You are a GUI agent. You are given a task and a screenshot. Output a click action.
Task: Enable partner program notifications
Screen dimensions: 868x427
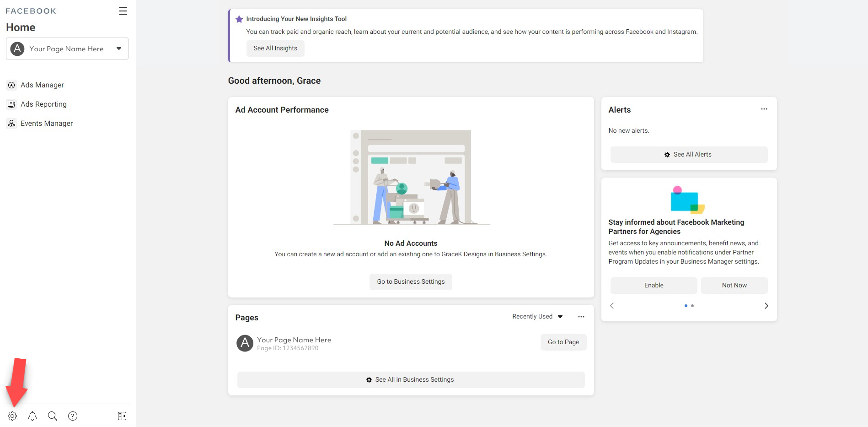tap(654, 286)
